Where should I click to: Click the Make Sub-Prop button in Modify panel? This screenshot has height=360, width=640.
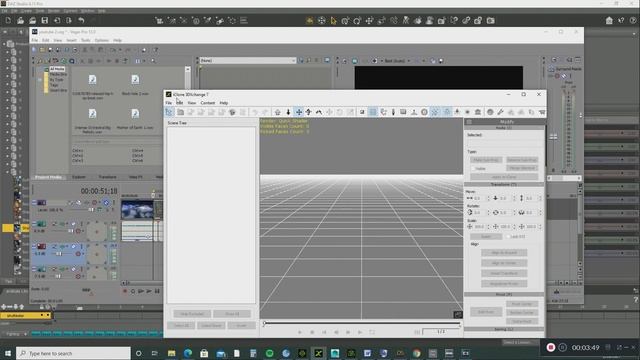(x=487, y=160)
